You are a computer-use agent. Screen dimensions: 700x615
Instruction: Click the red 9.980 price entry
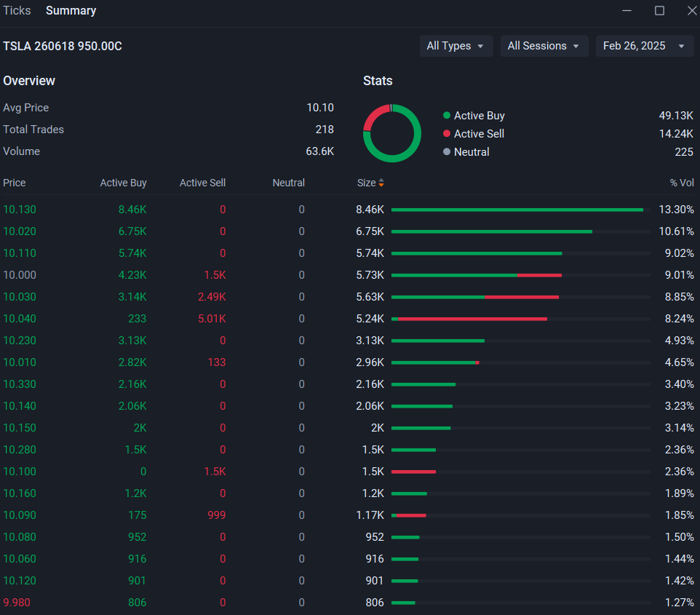17,603
